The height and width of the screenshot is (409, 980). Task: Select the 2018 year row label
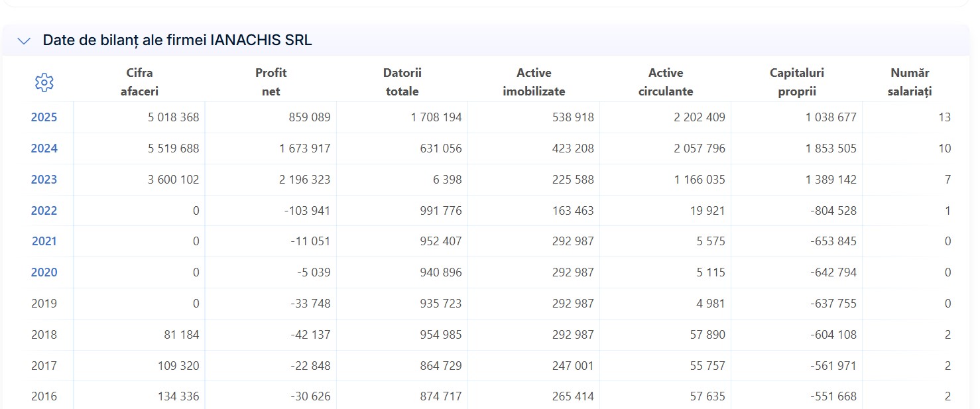pos(44,335)
